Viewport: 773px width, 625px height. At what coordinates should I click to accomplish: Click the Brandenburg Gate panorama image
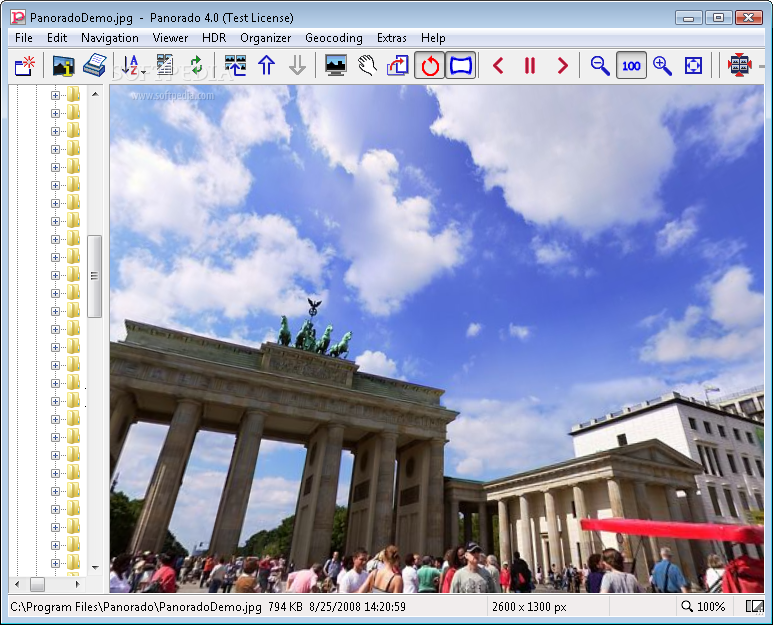click(x=437, y=339)
